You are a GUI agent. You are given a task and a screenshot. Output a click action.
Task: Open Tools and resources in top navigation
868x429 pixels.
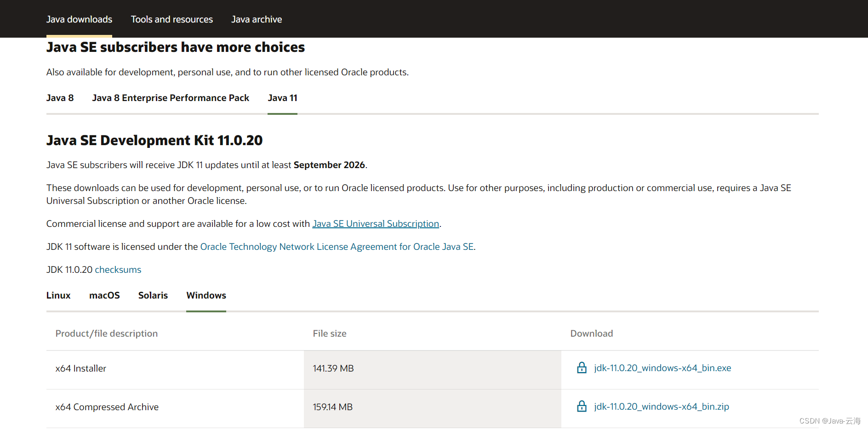(171, 19)
